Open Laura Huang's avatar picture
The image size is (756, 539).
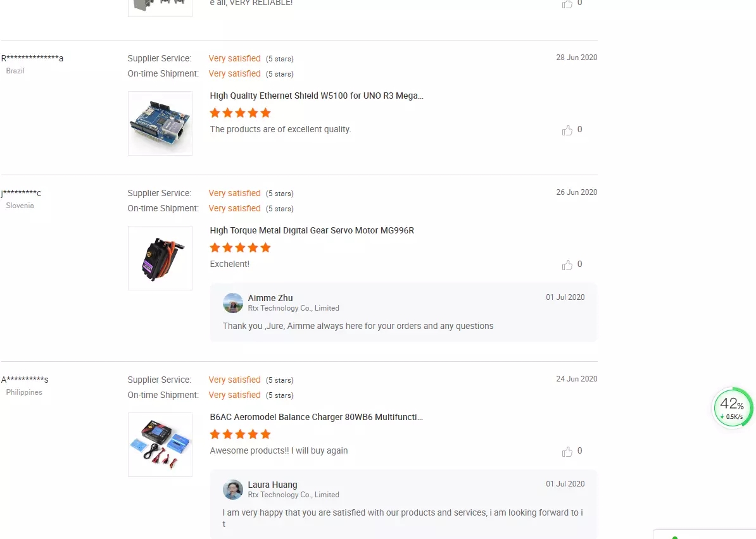233,490
